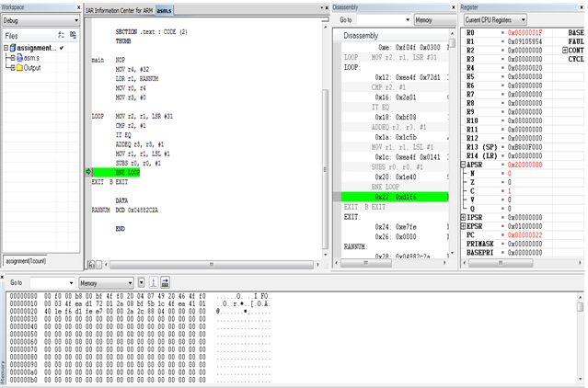Click the Disassembly vertical scrollbar thumb
588x388 pixels.
[452, 43]
